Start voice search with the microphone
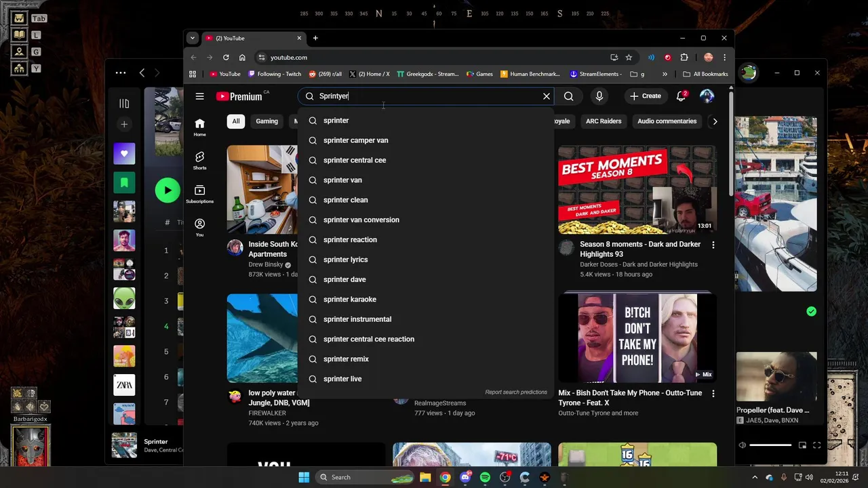Screen dimensions: 868x488 (599, 96)
